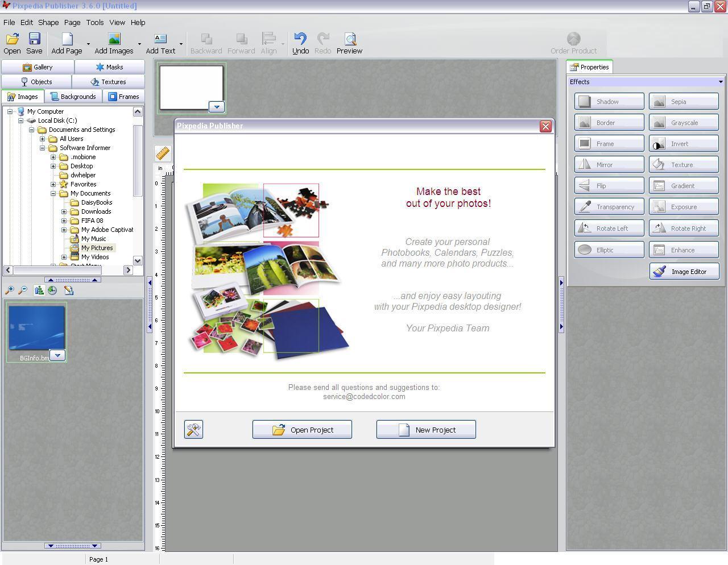
Task: Click the zoom in thumbnails icon
Action: [10, 290]
